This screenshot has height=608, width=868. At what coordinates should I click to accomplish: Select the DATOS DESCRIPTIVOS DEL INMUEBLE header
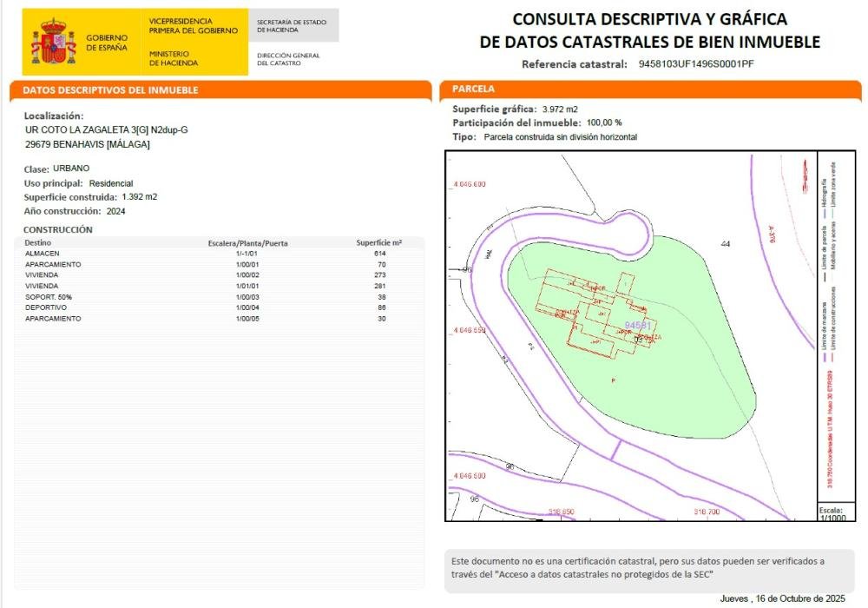click(x=110, y=90)
